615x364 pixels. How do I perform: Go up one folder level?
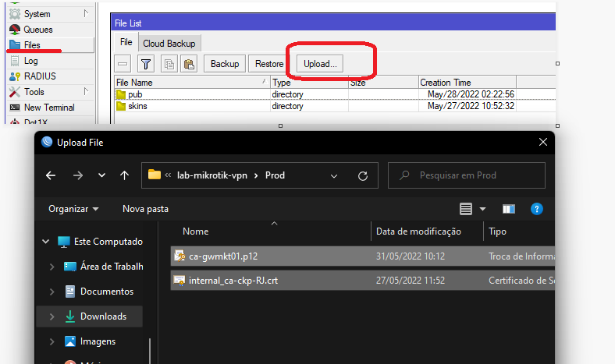pyautogui.click(x=124, y=175)
